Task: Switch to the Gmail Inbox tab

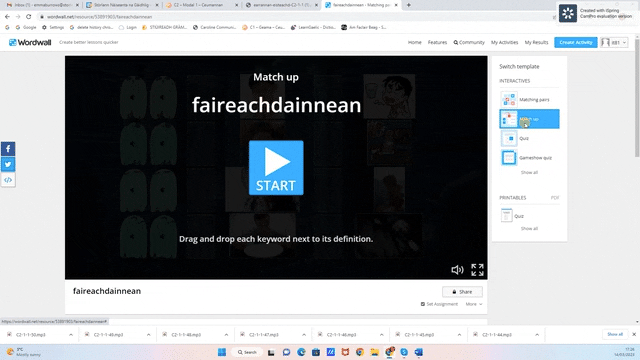Action: 42,5
